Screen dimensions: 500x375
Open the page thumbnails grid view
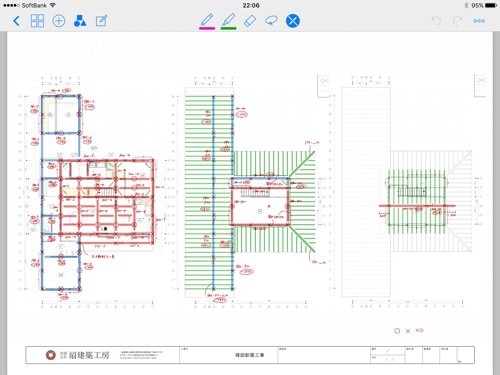click(37, 21)
